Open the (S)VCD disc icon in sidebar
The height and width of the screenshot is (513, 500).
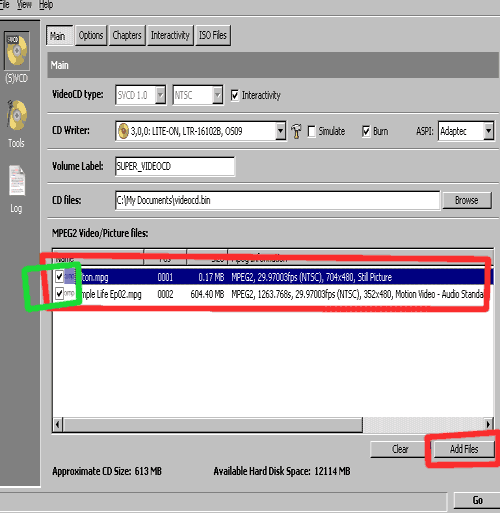pos(17,51)
